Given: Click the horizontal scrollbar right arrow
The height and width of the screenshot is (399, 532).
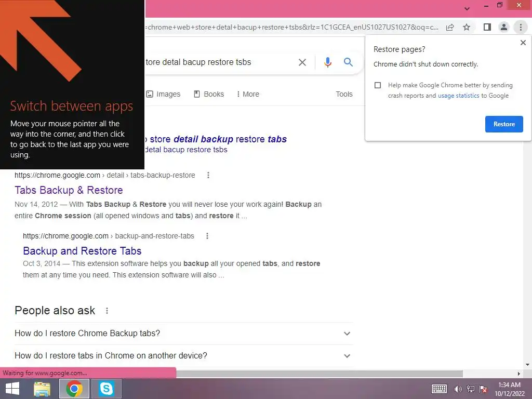Looking at the screenshot, I should (x=518, y=374).
